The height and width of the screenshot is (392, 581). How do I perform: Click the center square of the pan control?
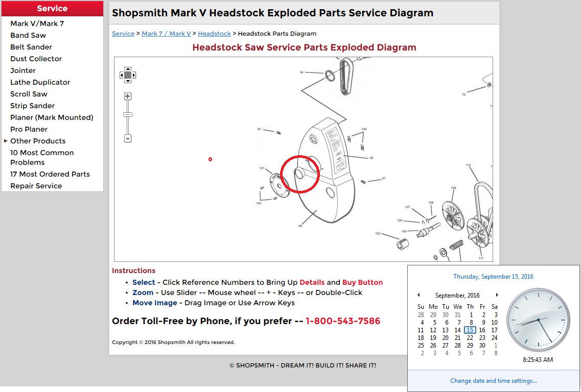click(x=128, y=75)
